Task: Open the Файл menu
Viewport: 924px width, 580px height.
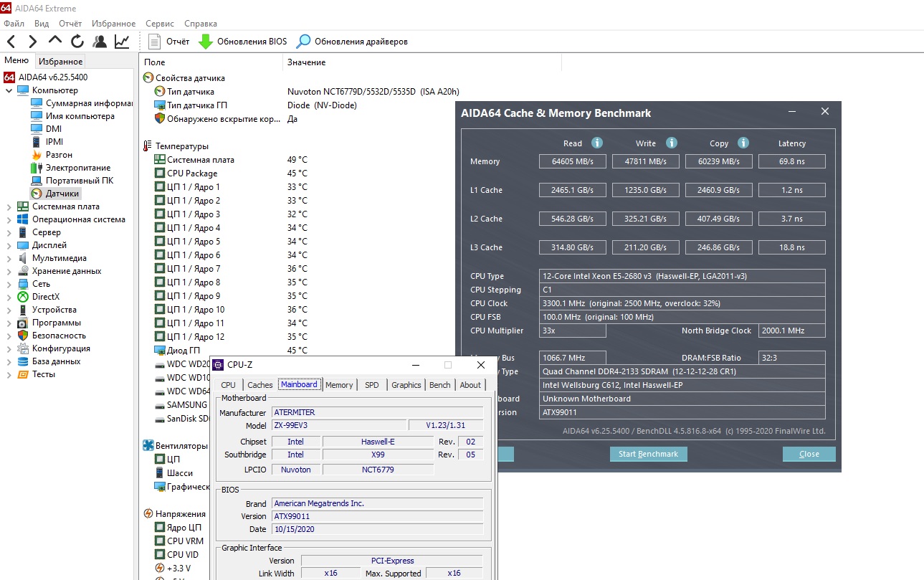Action: [x=14, y=24]
